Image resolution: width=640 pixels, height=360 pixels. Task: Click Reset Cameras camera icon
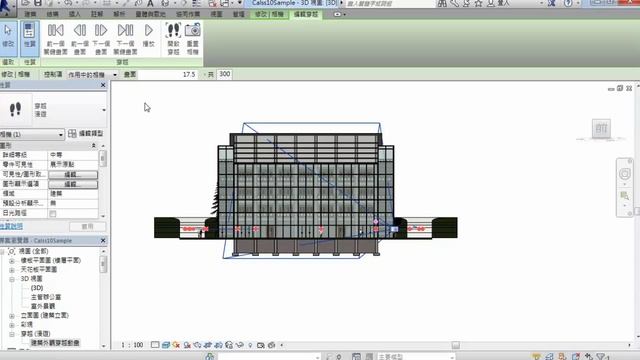(x=192, y=39)
